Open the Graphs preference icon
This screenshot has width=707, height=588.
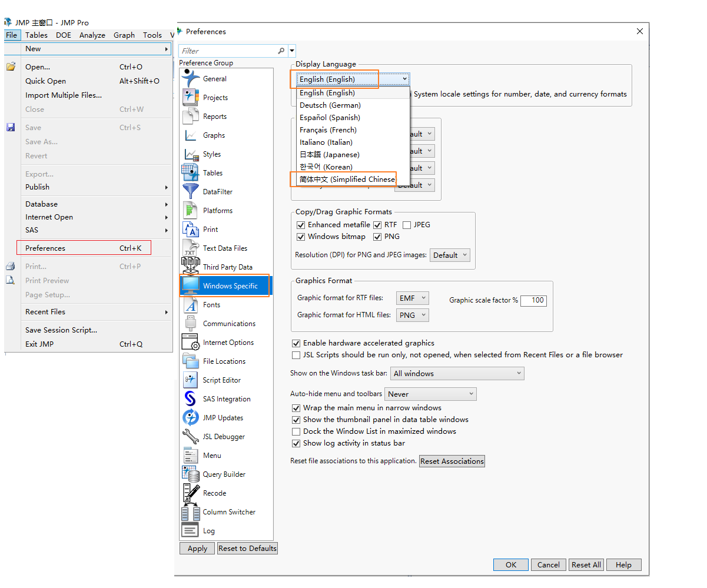tap(191, 135)
